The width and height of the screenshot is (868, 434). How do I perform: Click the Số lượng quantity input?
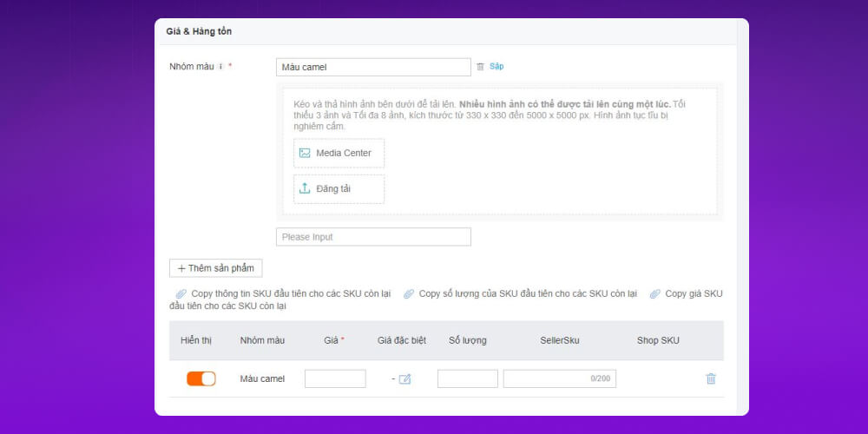point(467,378)
